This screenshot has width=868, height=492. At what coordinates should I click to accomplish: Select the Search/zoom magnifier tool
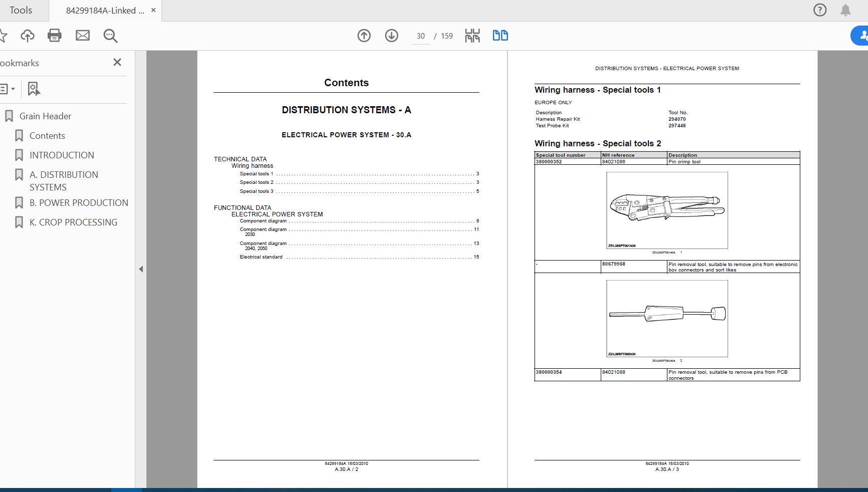110,36
